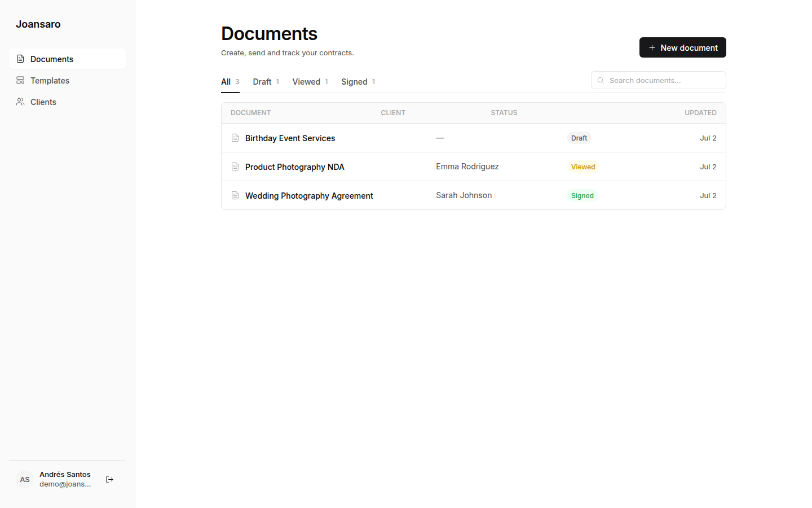Image resolution: width=812 pixels, height=508 pixels.
Task: Open the Wedding Photography Agreement document
Action: coord(309,195)
